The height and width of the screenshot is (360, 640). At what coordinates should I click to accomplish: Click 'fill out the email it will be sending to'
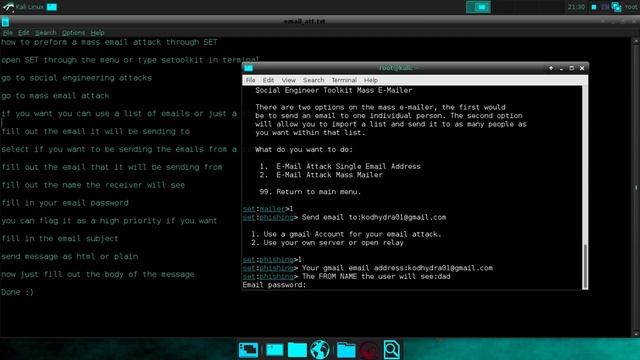[96, 131]
